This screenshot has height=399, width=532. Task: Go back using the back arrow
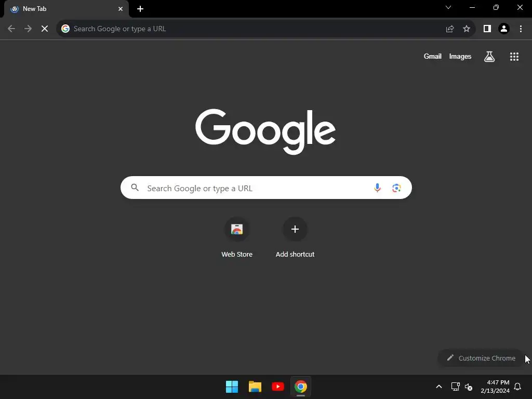coord(11,29)
